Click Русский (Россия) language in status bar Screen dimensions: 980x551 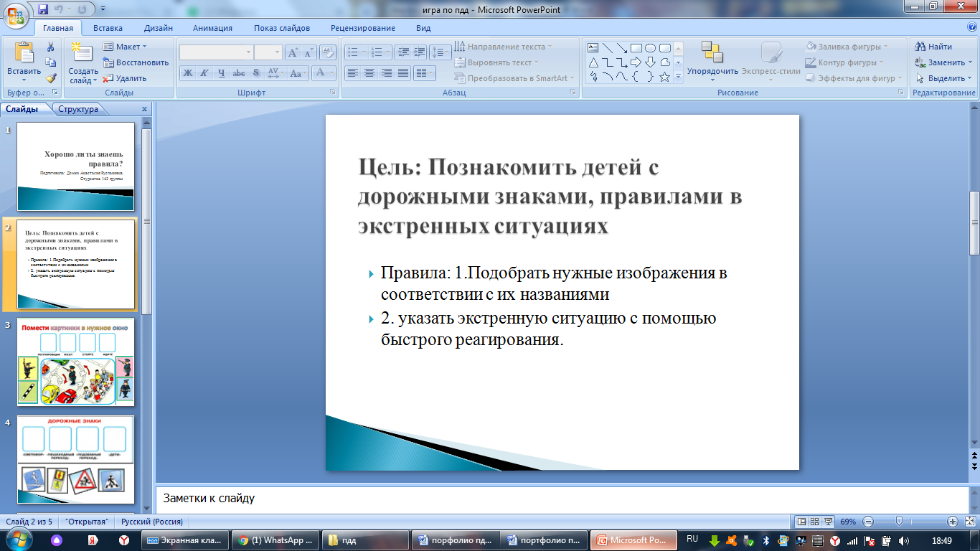[x=152, y=522]
